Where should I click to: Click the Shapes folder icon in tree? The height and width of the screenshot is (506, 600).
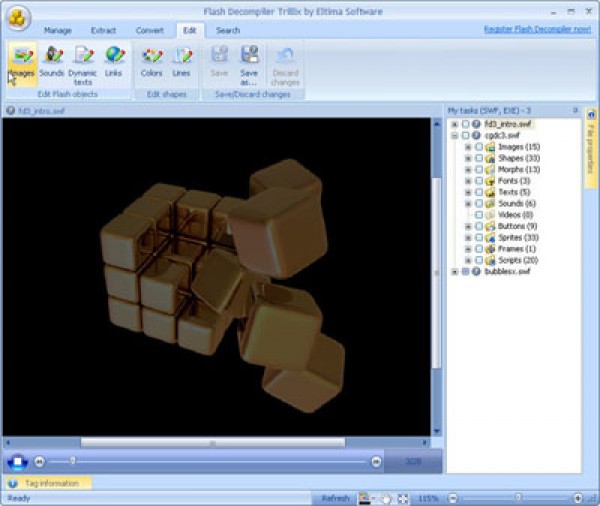(x=490, y=158)
